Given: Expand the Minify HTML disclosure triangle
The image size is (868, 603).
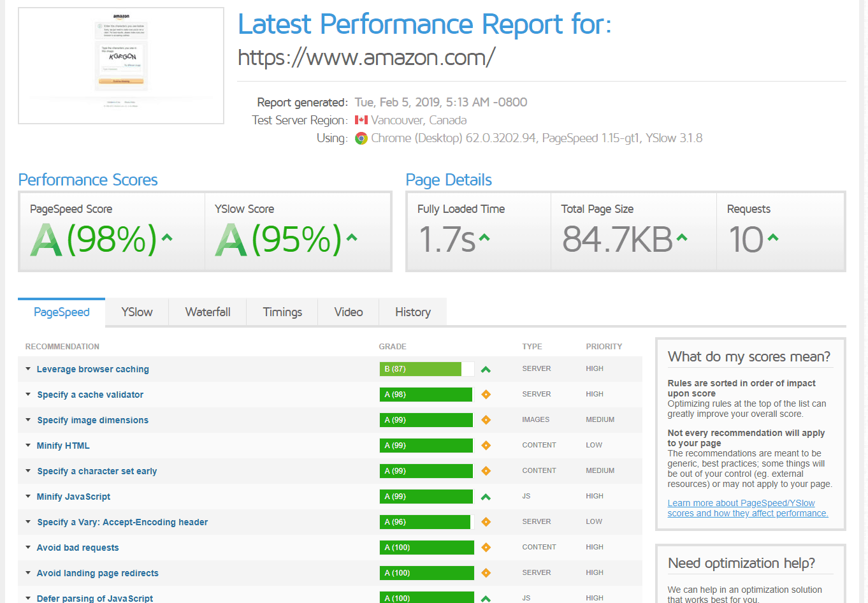Looking at the screenshot, I should [28, 445].
